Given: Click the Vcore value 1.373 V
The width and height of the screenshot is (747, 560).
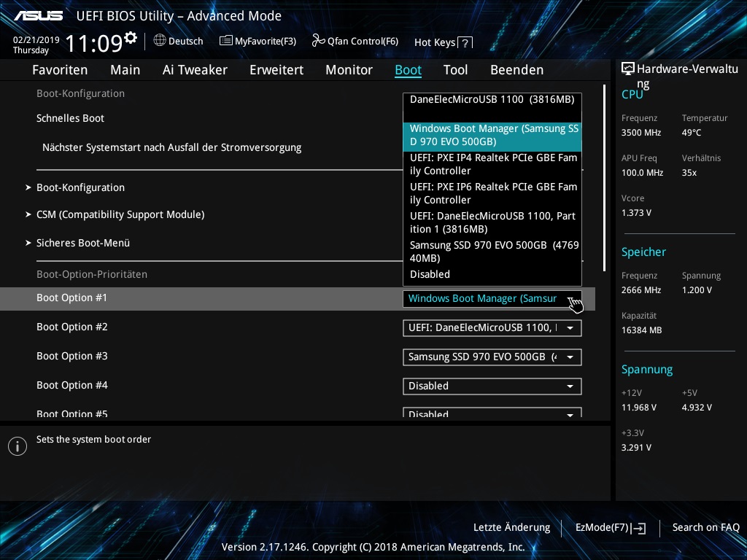Looking at the screenshot, I should coord(636,213).
